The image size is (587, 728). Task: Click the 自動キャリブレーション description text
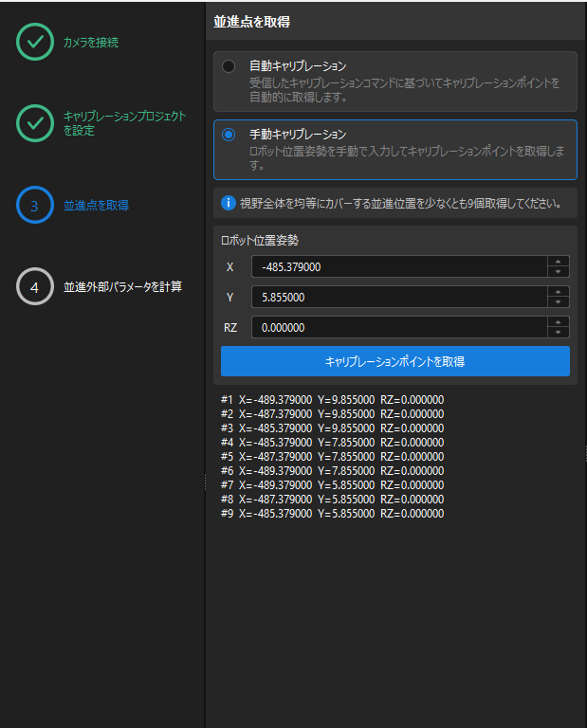pyautogui.click(x=405, y=90)
